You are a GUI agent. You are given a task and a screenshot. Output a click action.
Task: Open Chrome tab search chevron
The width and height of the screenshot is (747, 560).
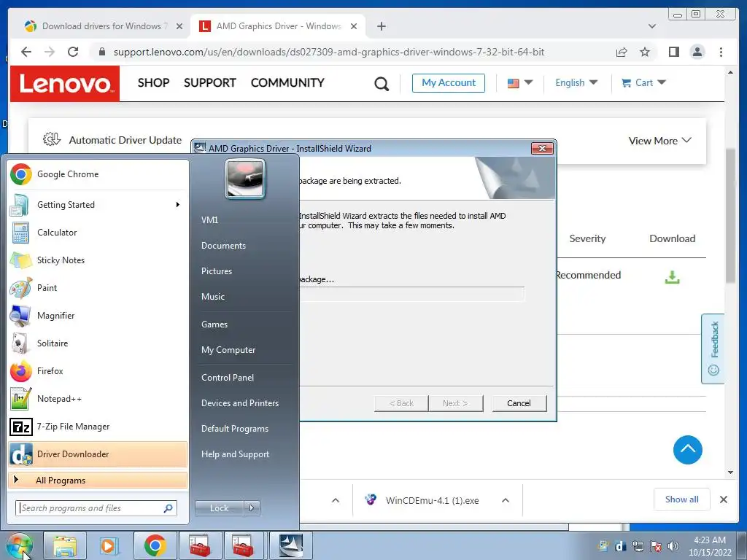pos(652,26)
